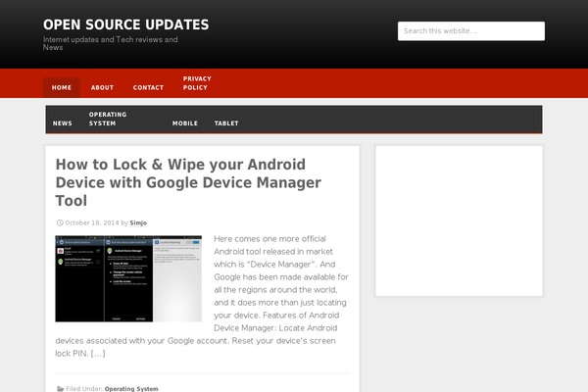Image resolution: width=588 pixels, height=392 pixels.
Task: Select the News category
Action: point(63,123)
